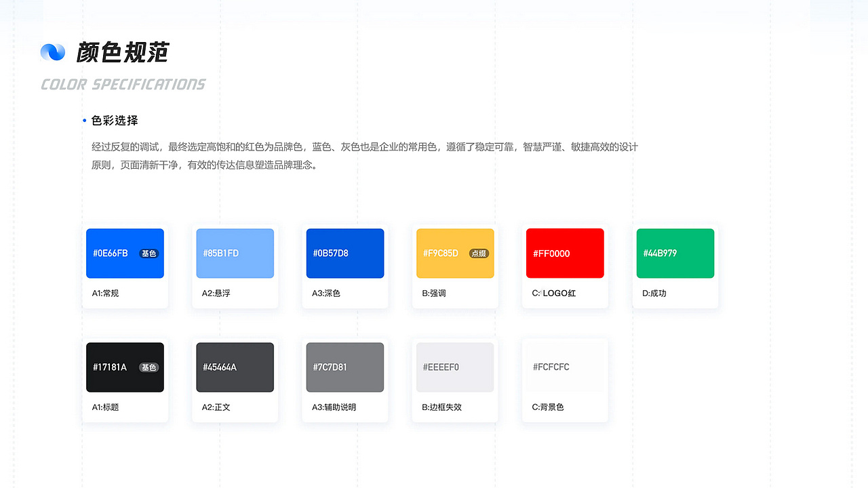Click the #0B57D8 dark blue swatch

[344, 253]
